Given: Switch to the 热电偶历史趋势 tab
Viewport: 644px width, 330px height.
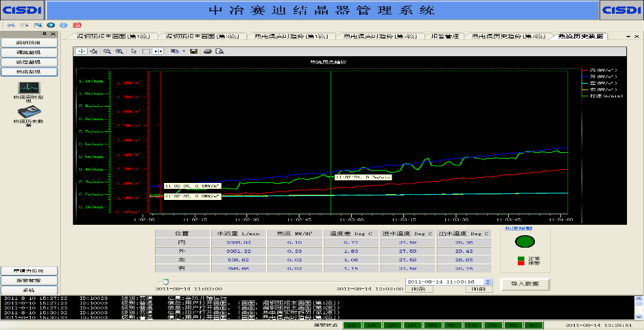Looking at the screenshot, I should [x=509, y=36].
